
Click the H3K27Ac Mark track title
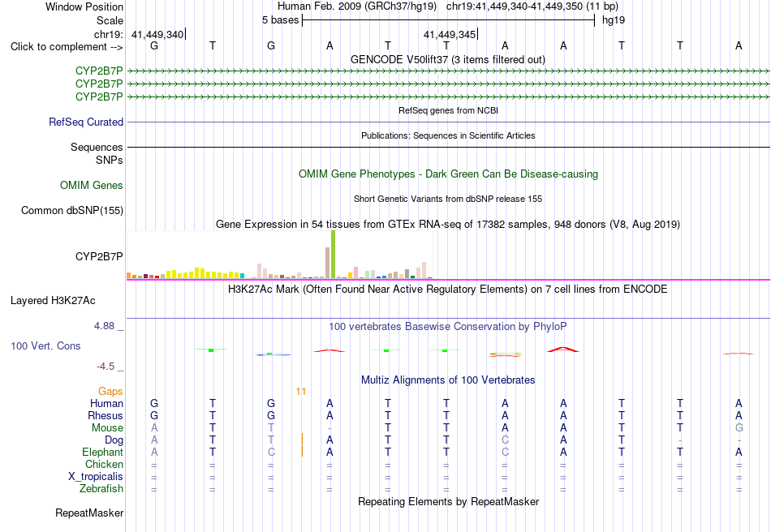click(x=448, y=289)
